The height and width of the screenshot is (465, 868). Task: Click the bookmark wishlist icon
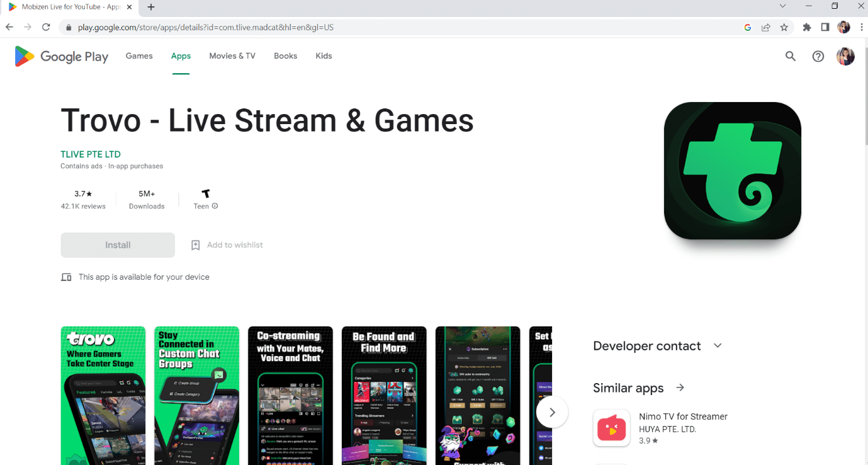pyautogui.click(x=196, y=245)
